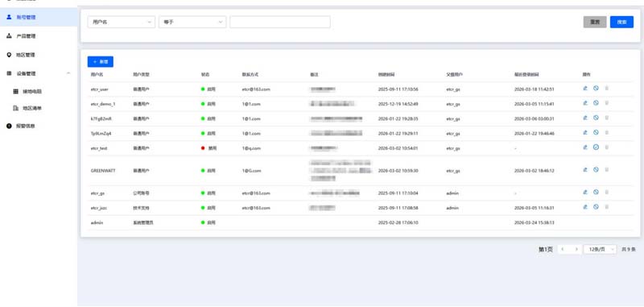
Task: Delete the etcr_demo_1 account via trash icon
Action: tap(607, 103)
